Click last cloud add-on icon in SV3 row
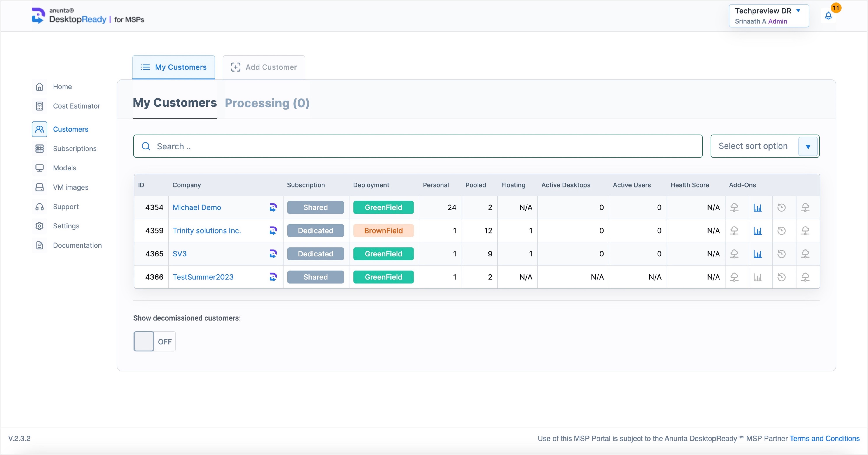The image size is (868, 455). pos(805,254)
